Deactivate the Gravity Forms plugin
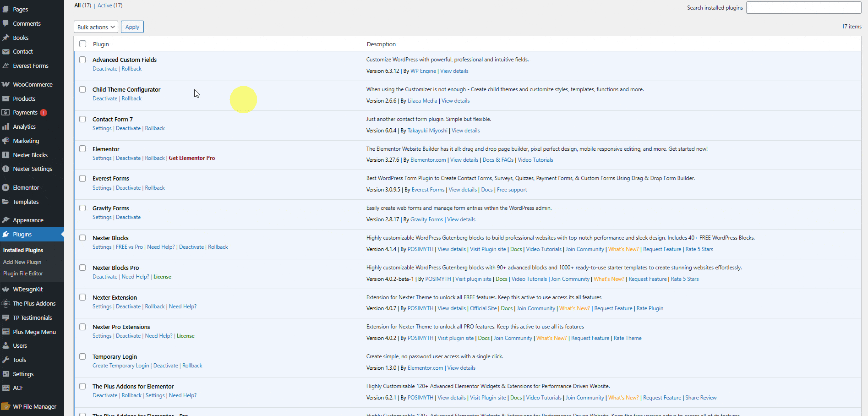Screen dimensions: 868x416 point(128,217)
